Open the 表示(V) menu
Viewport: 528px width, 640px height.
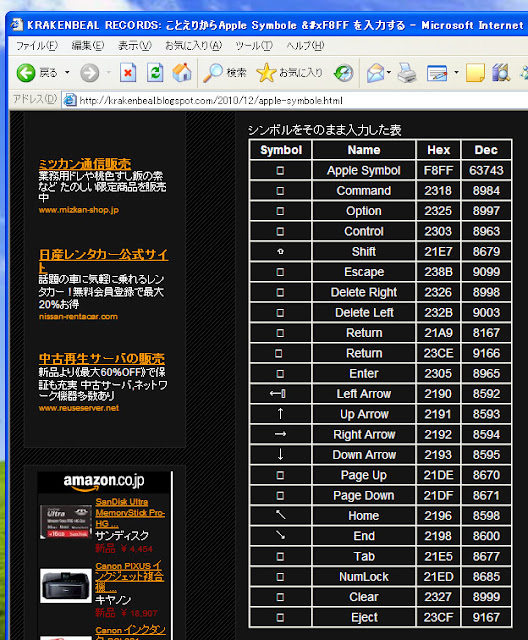click(135, 46)
